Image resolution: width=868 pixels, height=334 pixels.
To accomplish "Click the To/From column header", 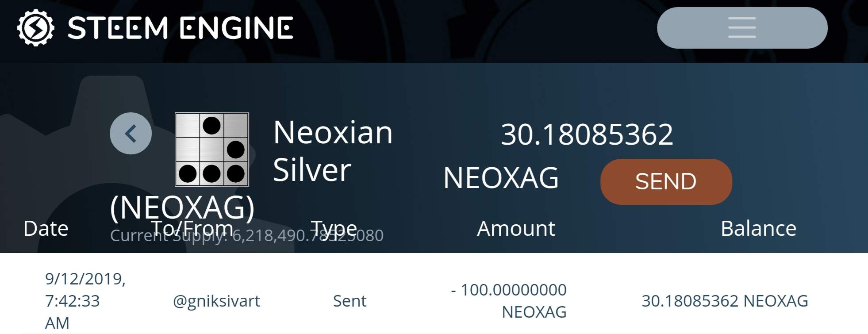I will pos(192,229).
